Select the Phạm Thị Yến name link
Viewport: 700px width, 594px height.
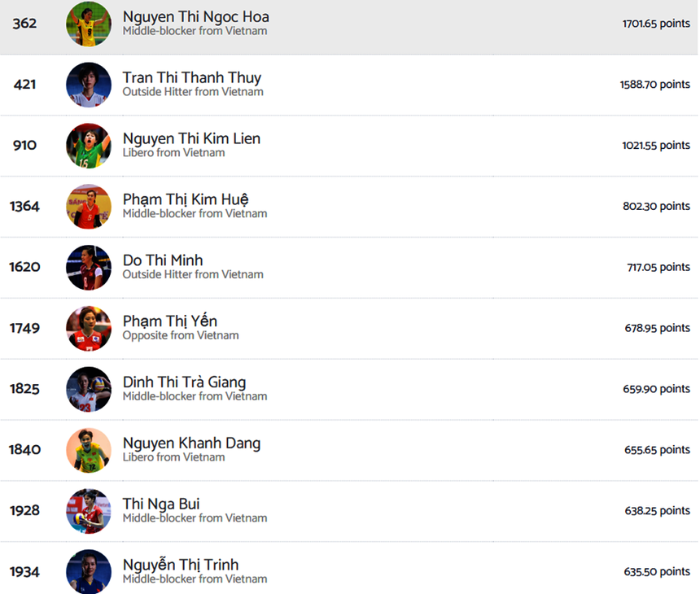169,321
